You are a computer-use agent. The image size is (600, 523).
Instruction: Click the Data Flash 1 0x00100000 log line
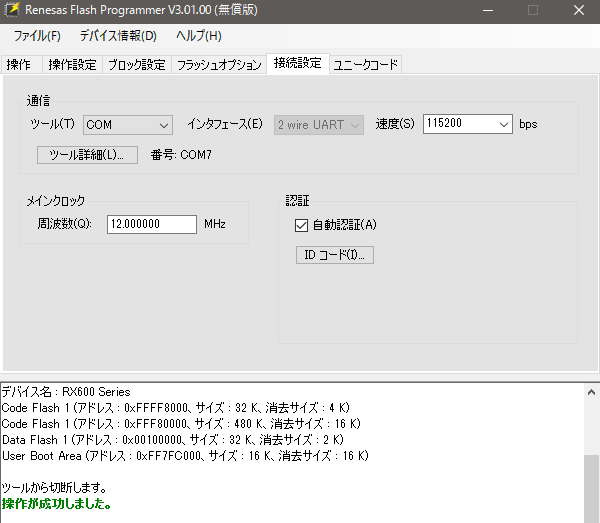[x=173, y=440]
